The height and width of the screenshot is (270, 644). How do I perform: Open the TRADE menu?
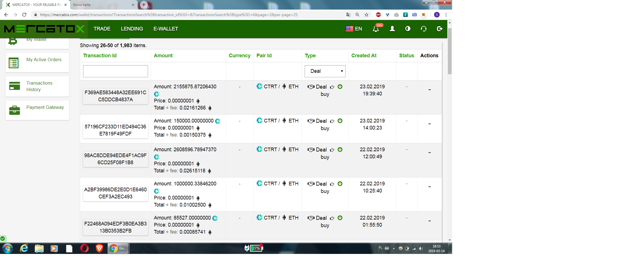pyautogui.click(x=102, y=29)
